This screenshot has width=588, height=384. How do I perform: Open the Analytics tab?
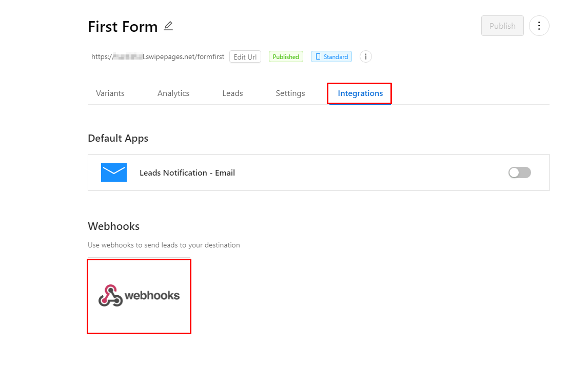173,93
